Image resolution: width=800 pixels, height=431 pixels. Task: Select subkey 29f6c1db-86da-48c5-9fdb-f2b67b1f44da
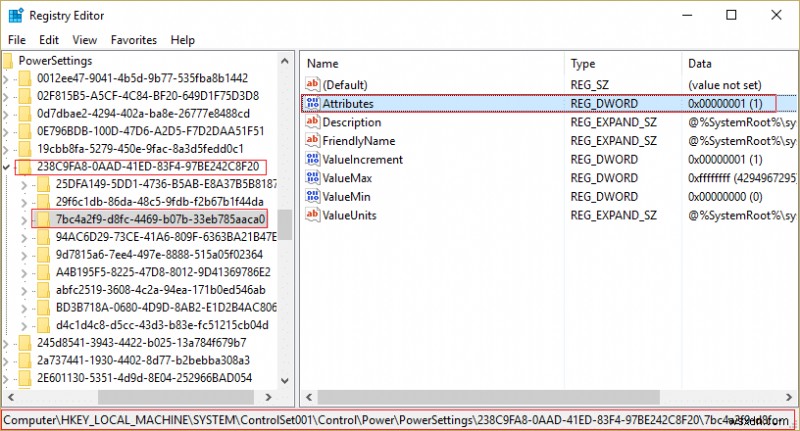point(160,202)
